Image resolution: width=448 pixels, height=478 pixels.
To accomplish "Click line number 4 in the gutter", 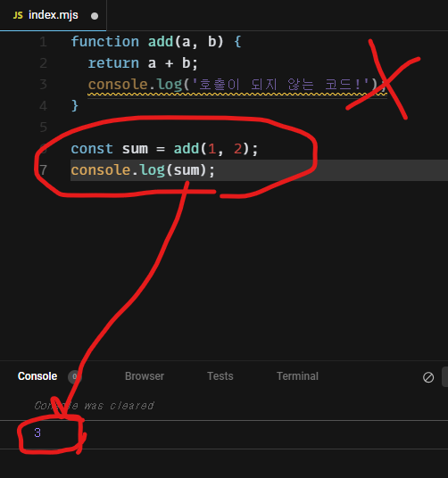I will (44, 106).
